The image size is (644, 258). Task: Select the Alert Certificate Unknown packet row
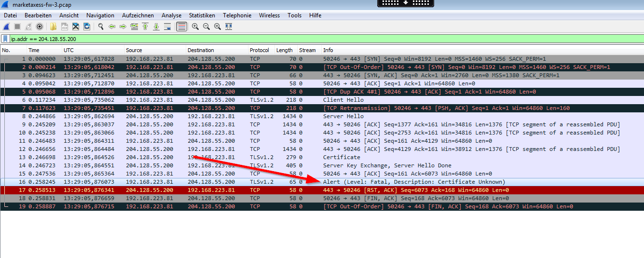point(322,182)
